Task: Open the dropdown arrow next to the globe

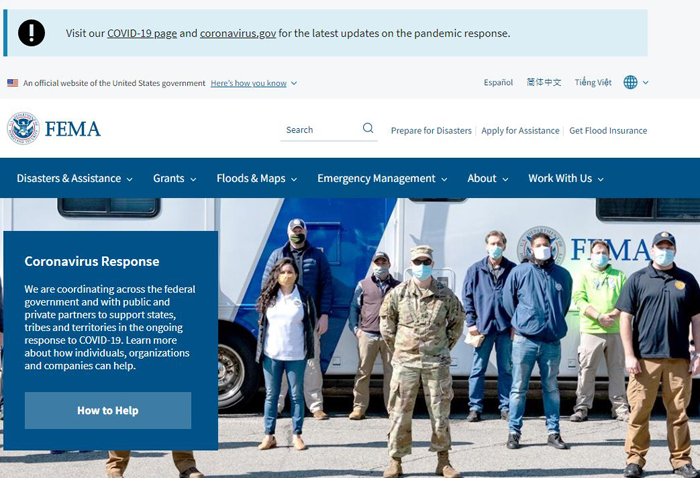Action: tap(646, 83)
